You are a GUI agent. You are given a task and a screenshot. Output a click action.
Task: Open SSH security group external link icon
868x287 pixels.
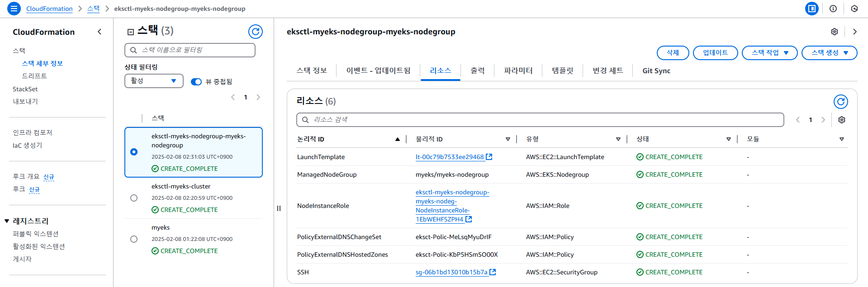pos(493,272)
